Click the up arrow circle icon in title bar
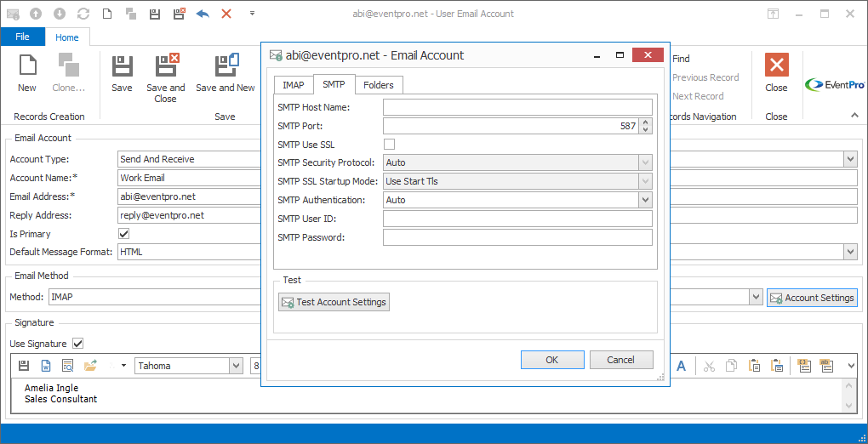The width and height of the screenshot is (868, 444). click(x=37, y=14)
